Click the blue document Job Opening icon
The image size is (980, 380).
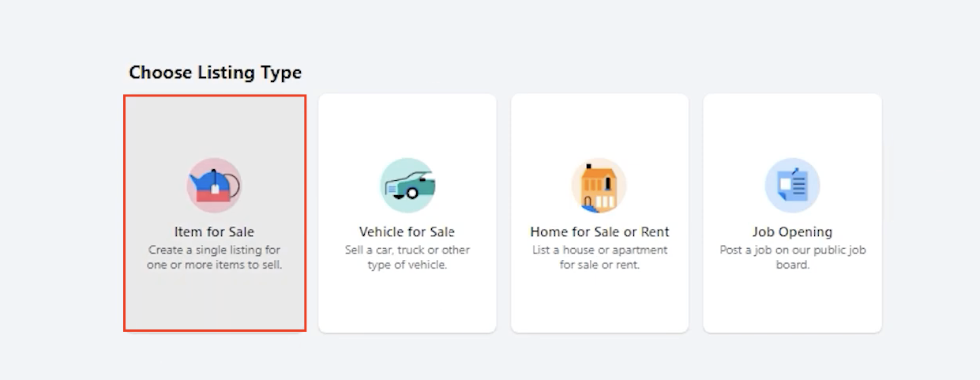tap(792, 186)
